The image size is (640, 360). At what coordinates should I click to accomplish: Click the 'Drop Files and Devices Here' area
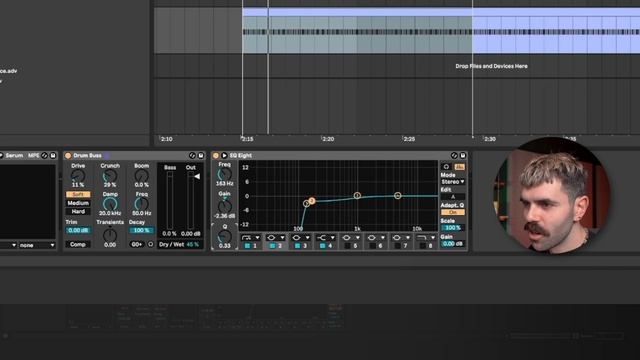[491, 66]
